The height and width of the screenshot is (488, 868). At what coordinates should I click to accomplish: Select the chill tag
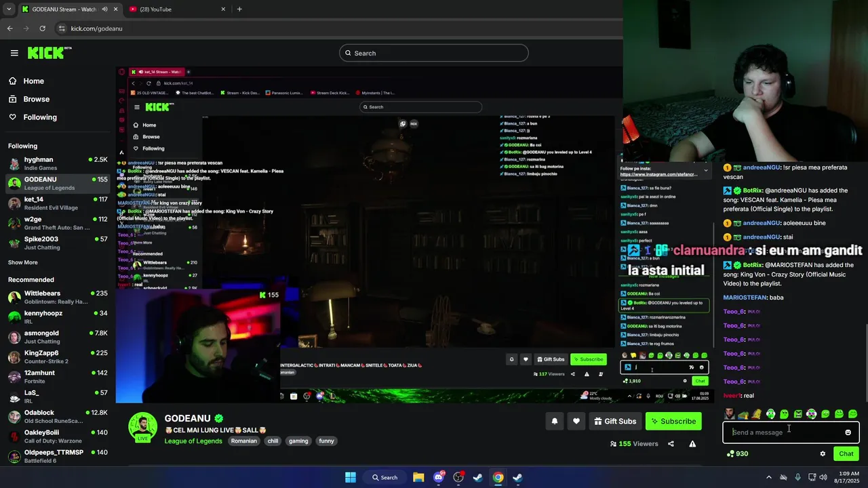coord(273,441)
